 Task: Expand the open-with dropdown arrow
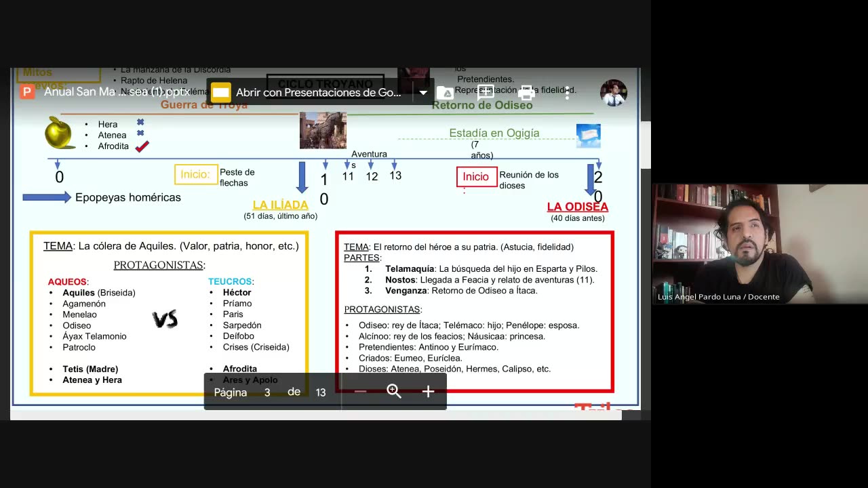[x=423, y=92]
